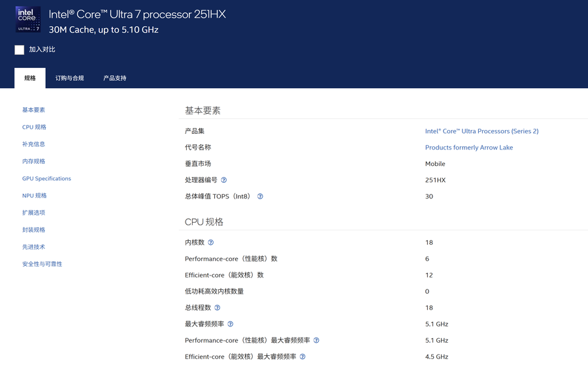Click the Intel Core Ultra 7 badge logo
The width and height of the screenshot is (588, 365).
(x=28, y=20)
